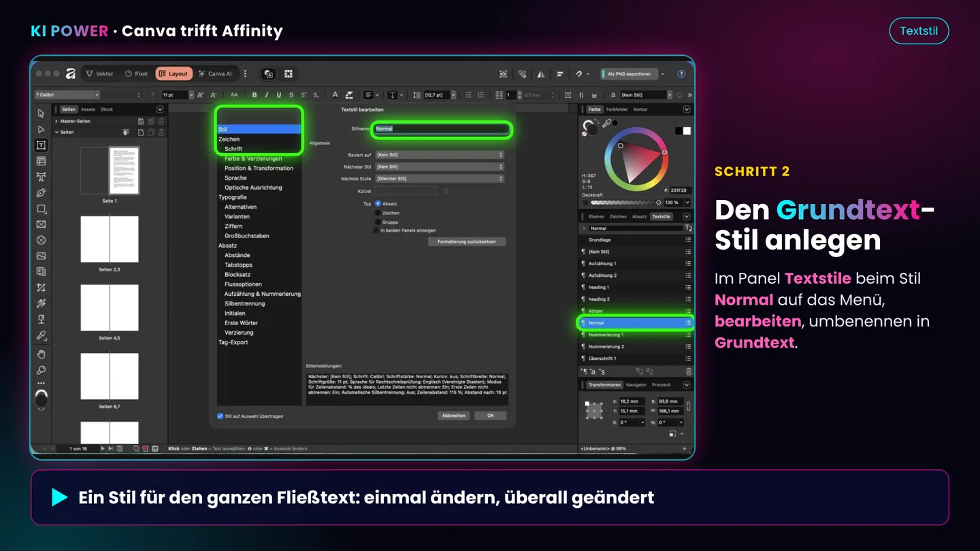Open the menu icon of the Normal style row
980x551 pixels.
pyautogui.click(x=688, y=323)
